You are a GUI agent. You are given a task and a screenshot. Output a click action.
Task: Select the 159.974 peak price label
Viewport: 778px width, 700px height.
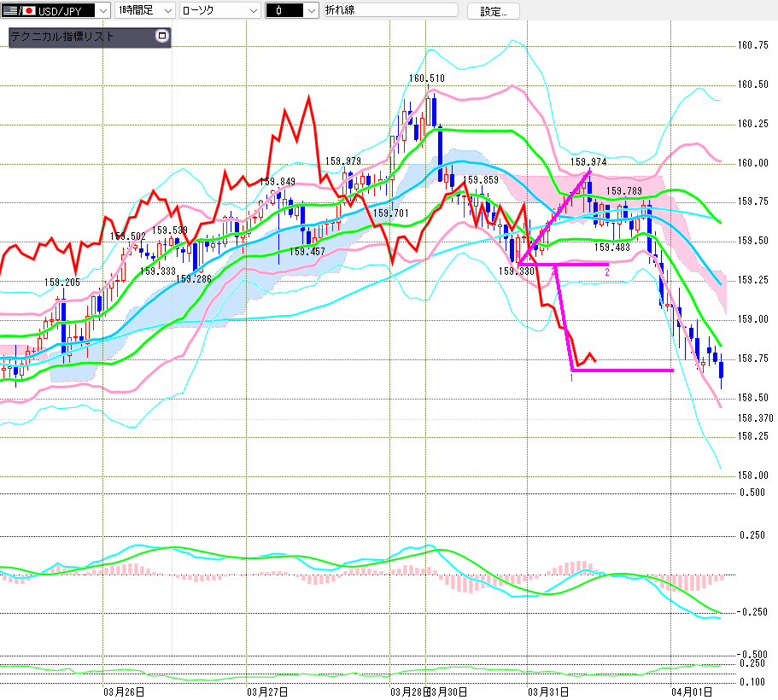tap(588, 161)
